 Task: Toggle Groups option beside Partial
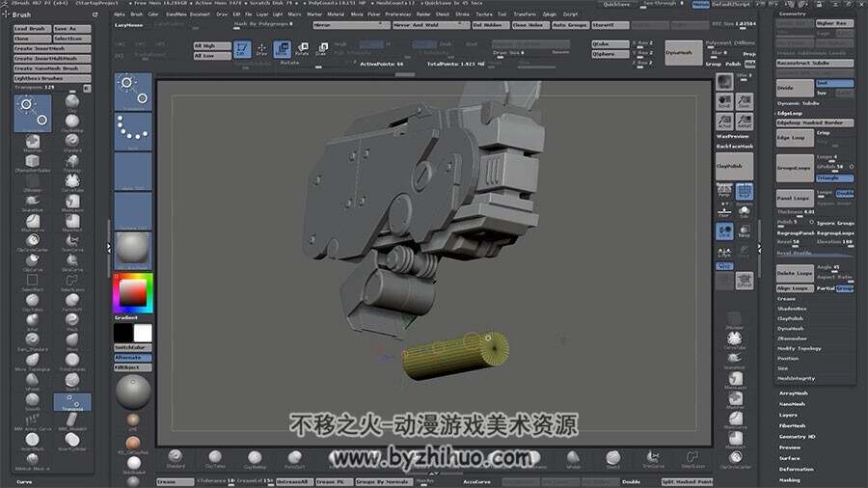point(845,288)
